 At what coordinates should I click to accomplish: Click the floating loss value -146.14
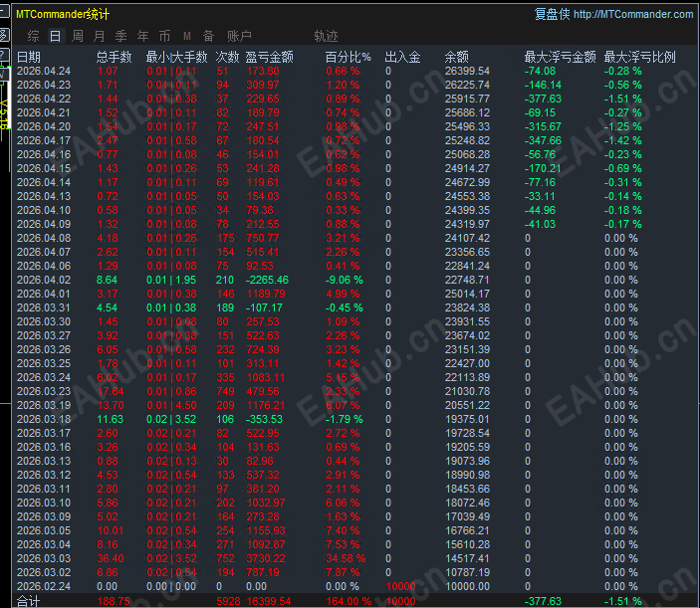point(543,85)
